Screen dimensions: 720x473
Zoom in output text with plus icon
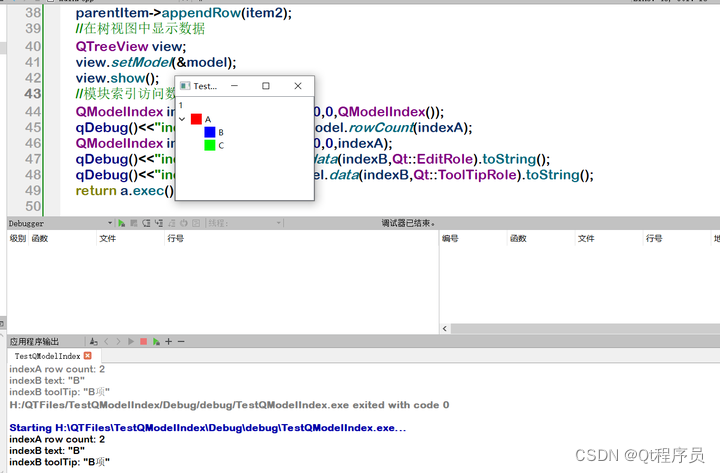[169, 342]
